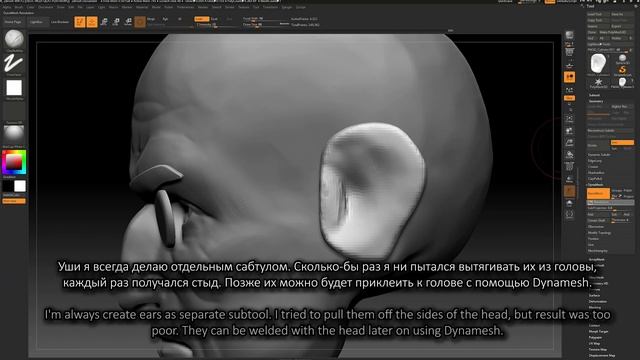Enable Zsub sculpt mode

pos(215,19)
